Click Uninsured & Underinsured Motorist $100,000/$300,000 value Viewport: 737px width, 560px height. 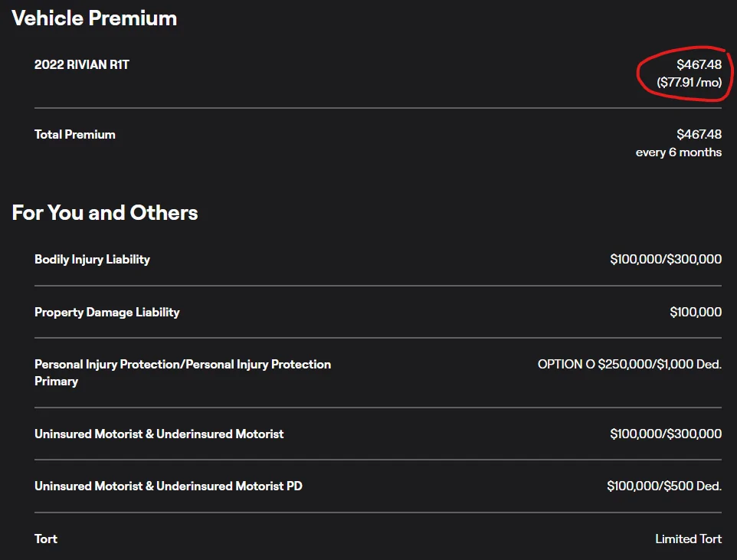[x=666, y=434]
